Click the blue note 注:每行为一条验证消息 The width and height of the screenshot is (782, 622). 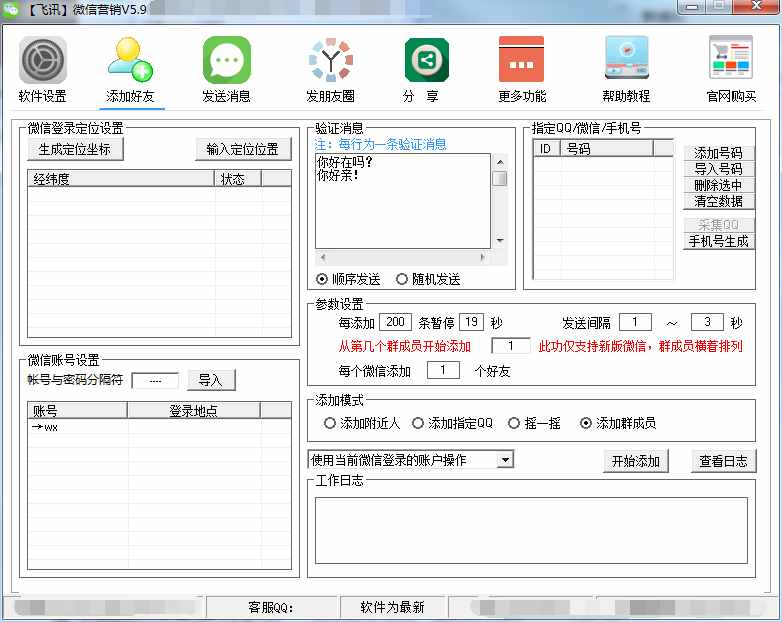pyautogui.click(x=381, y=145)
